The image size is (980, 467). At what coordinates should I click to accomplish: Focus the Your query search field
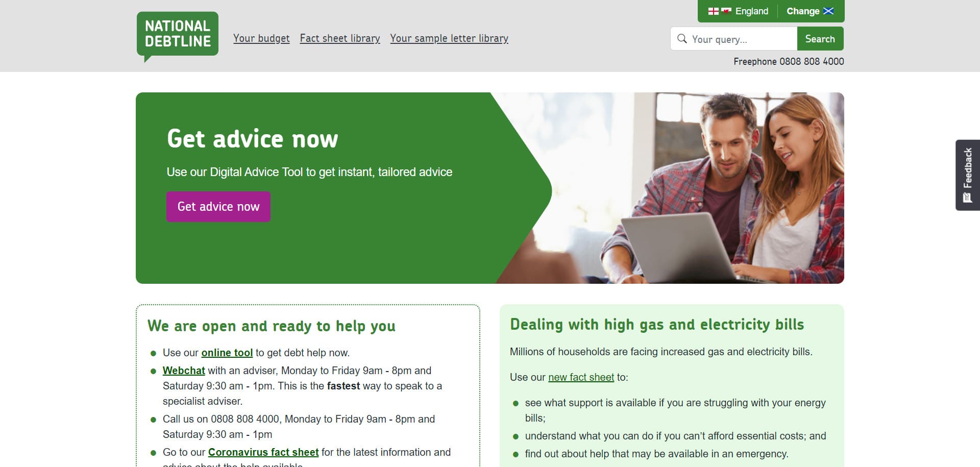pyautogui.click(x=734, y=39)
